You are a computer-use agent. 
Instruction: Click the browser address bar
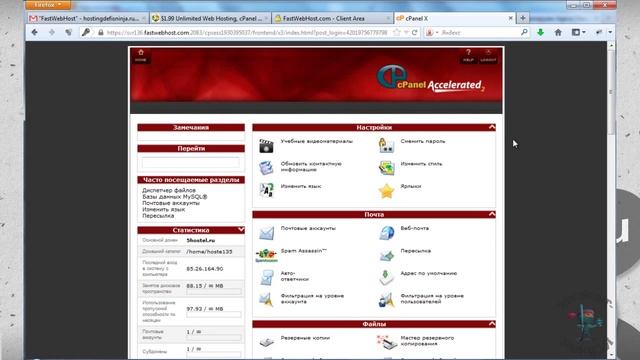pyautogui.click(x=247, y=32)
